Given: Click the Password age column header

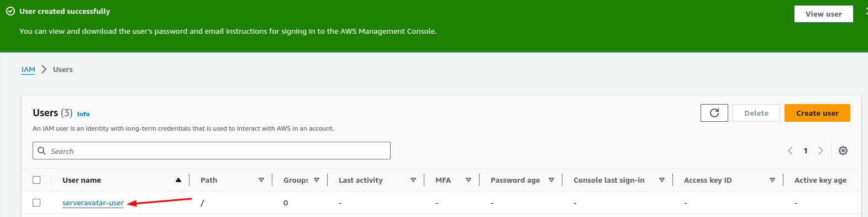Looking at the screenshot, I should [515, 180].
